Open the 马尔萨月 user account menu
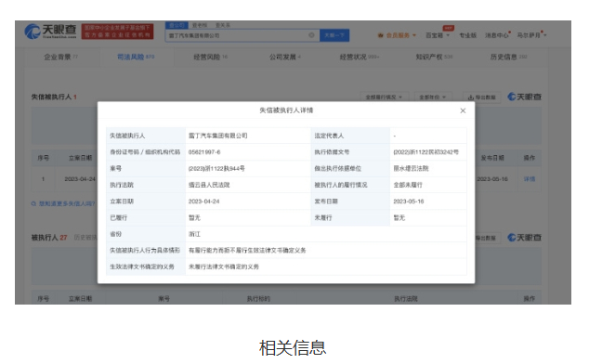 coord(531,35)
